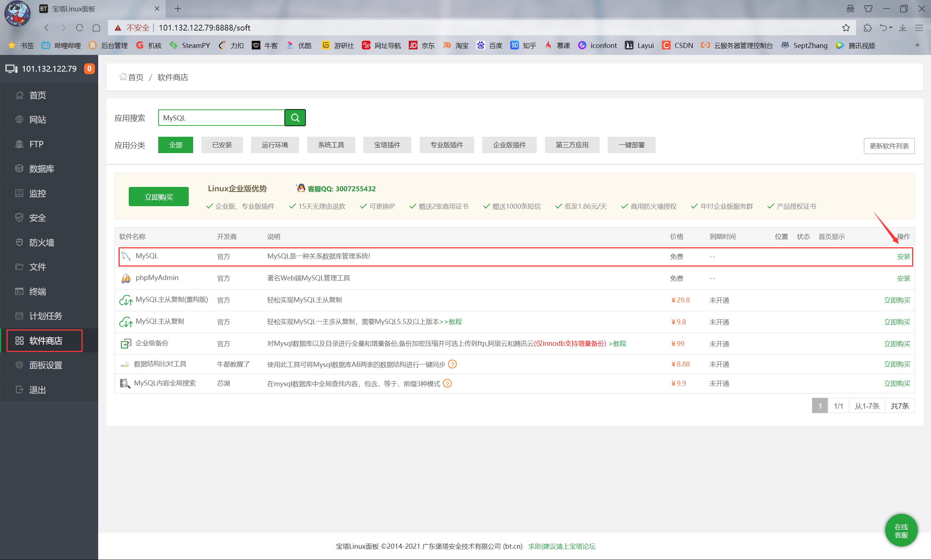Click the help icon for 数据结构比对工具
The image size is (931, 560).
click(x=452, y=364)
